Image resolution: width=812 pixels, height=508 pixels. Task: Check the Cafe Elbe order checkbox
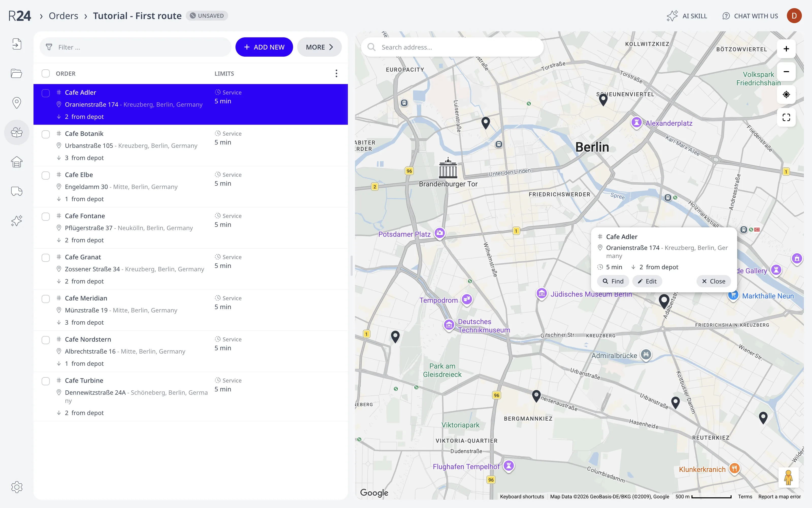pyautogui.click(x=46, y=175)
